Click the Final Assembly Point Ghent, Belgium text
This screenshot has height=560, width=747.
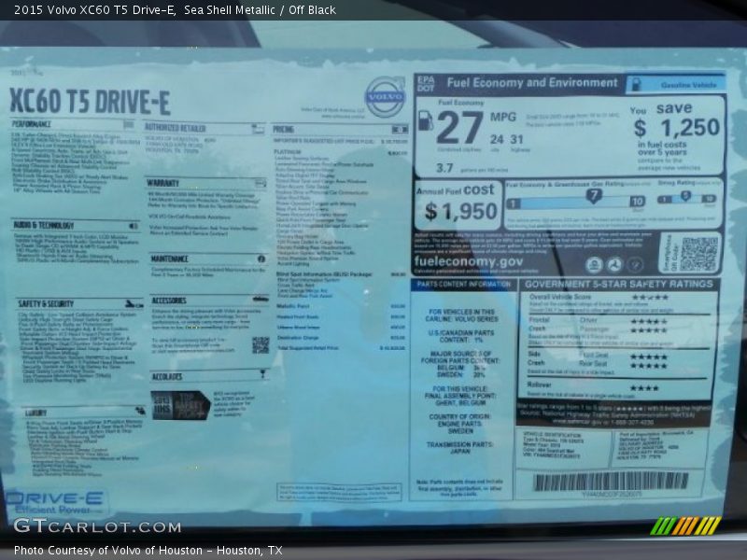pyautogui.click(x=460, y=396)
